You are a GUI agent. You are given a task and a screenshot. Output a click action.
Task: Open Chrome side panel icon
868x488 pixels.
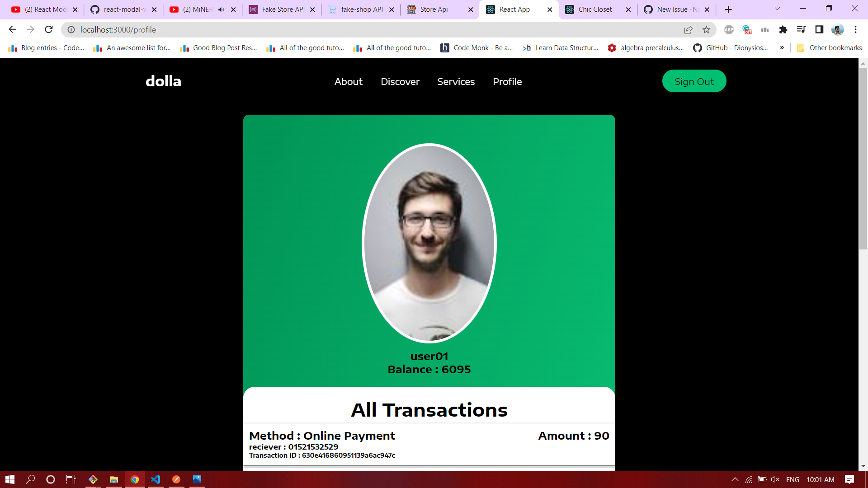point(819,30)
